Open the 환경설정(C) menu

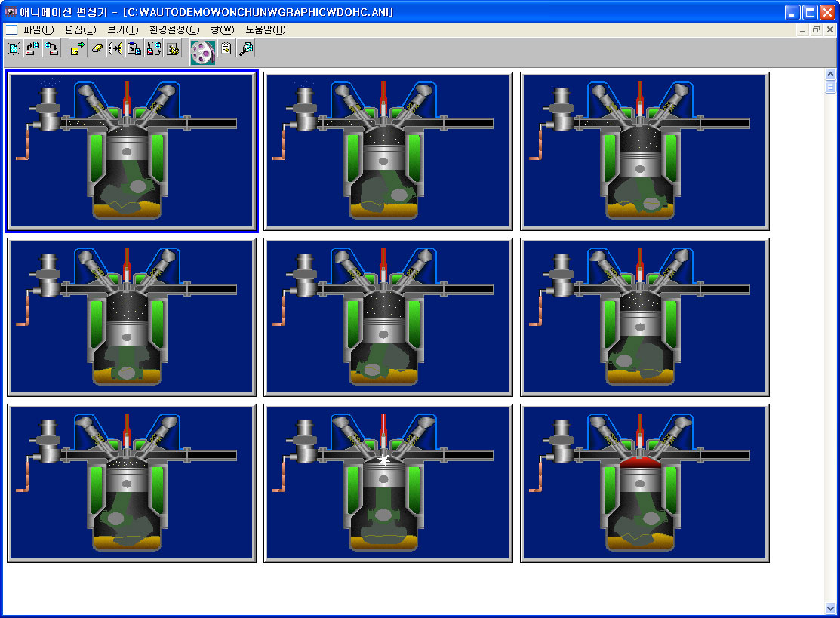coord(174,29)
